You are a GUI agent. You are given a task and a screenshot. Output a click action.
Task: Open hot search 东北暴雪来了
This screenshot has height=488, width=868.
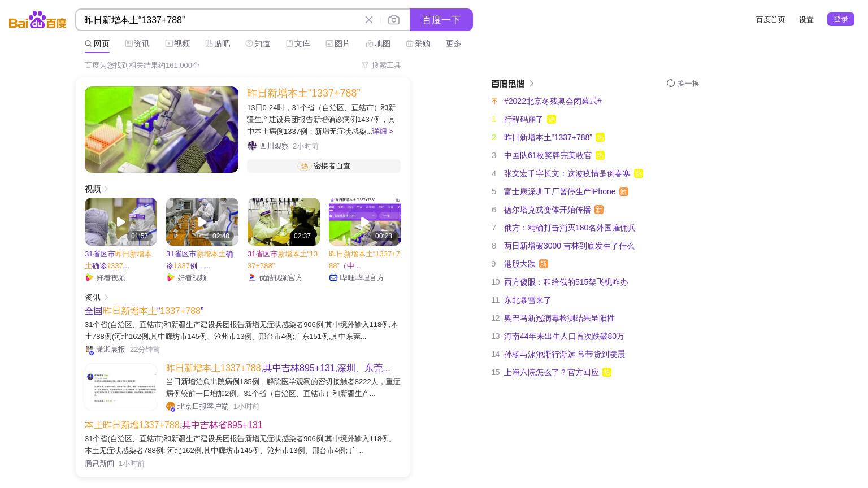point(527,300)
